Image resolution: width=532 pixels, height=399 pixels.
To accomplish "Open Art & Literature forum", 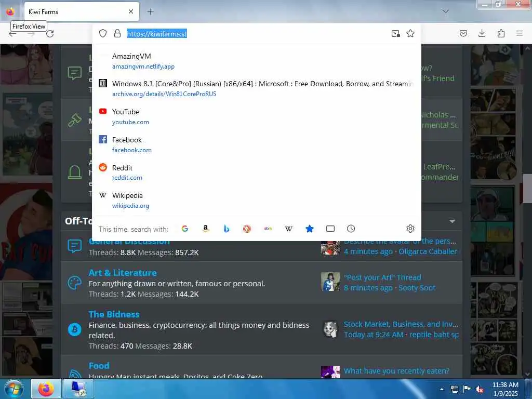I will (x=123, y=273).
